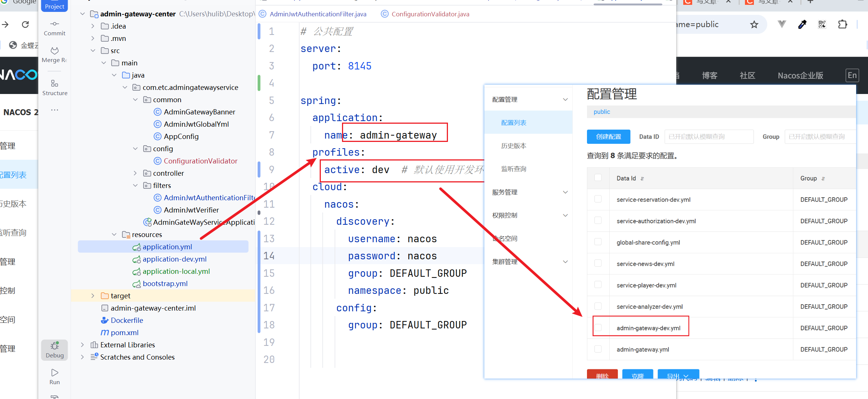This screenshot has width=868, height=399.
Task: Open ConfigurationValidator class in tree
Action: pyautogui.click(x=200, y=161)
